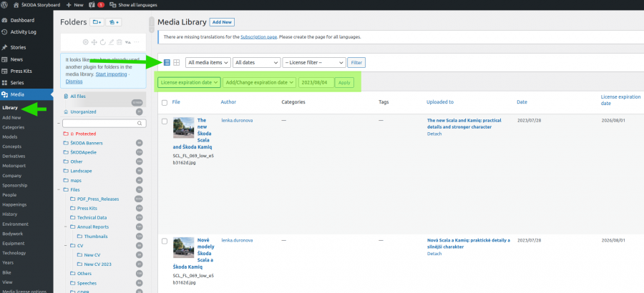Collapse the CV folder

[66, 246]
